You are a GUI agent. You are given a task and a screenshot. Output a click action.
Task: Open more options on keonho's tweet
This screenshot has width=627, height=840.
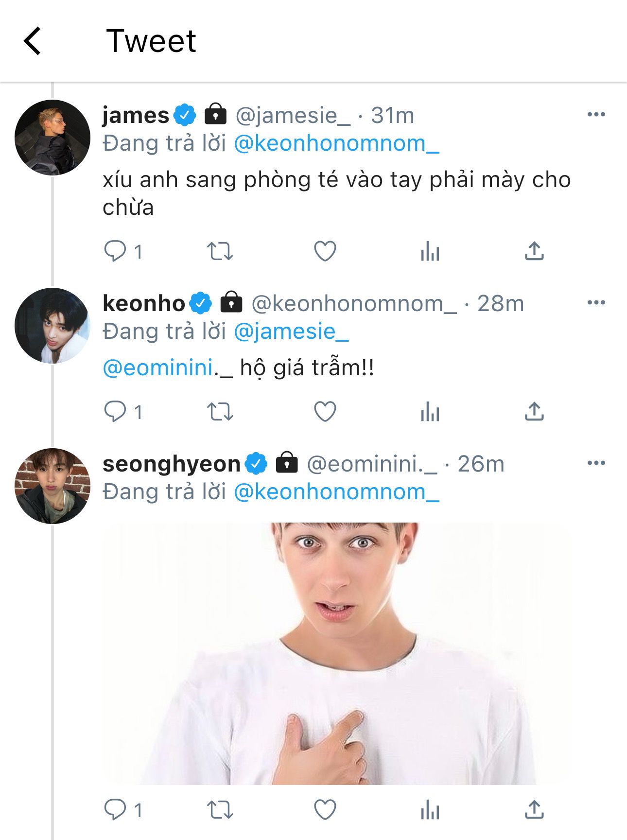596,302
